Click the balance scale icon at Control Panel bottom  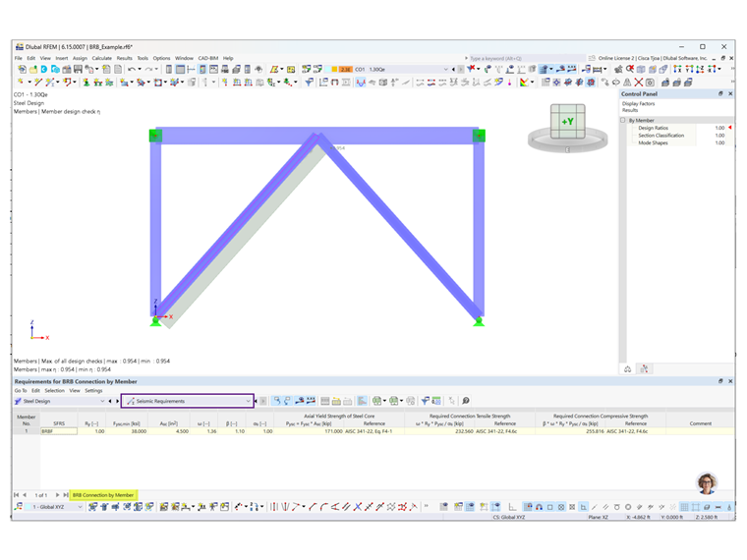[627, 369]
